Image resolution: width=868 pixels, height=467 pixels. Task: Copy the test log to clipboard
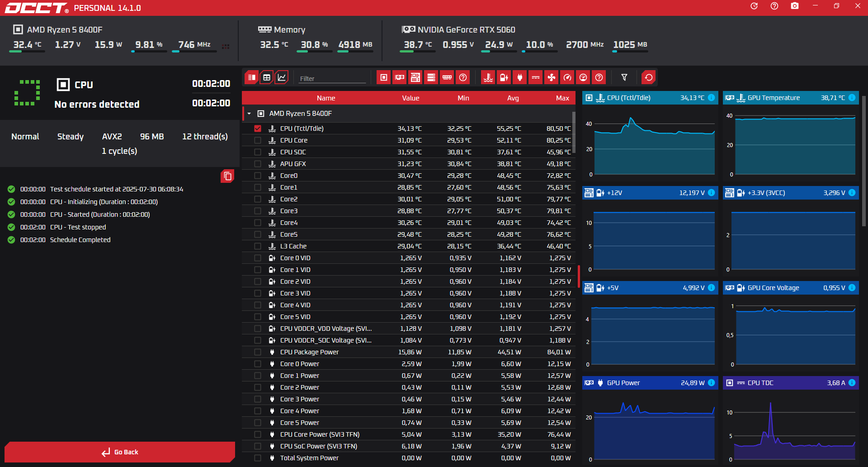pos(227,176)
